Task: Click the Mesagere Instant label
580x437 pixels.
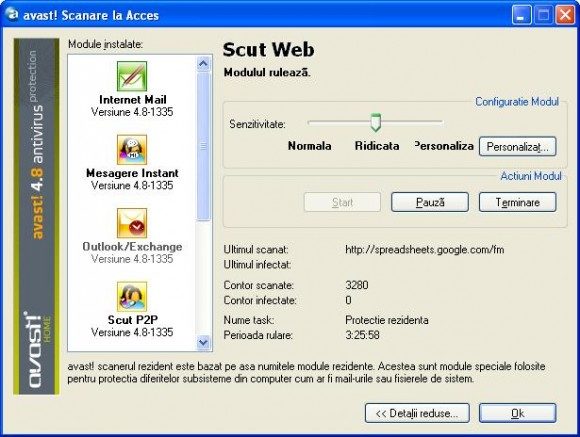Action: pos(132,173)
